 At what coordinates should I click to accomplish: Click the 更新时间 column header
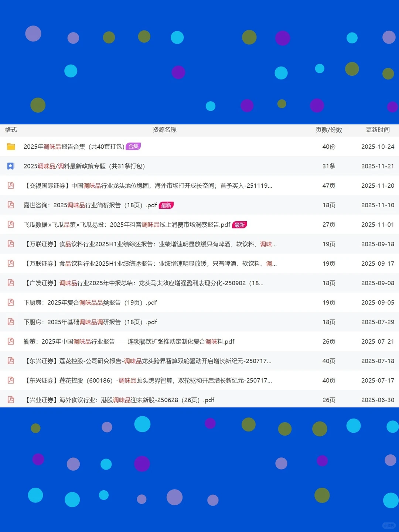(378, 130)
